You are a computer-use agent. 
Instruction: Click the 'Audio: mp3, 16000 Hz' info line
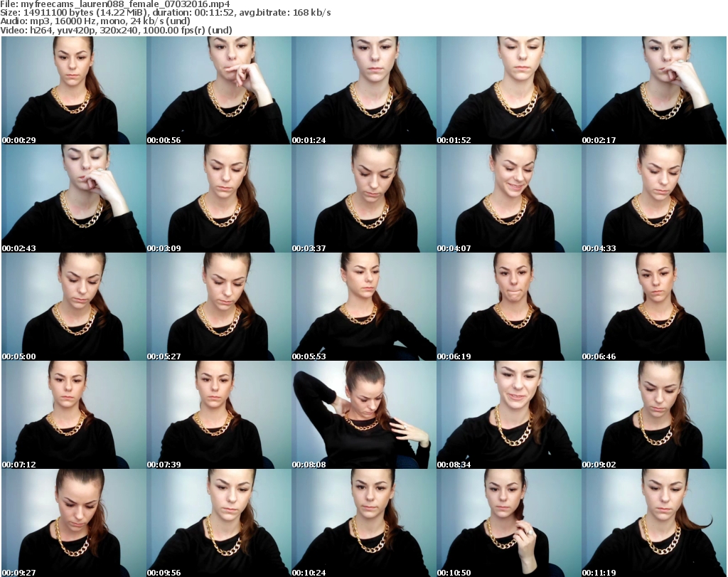tap(95, 21)
